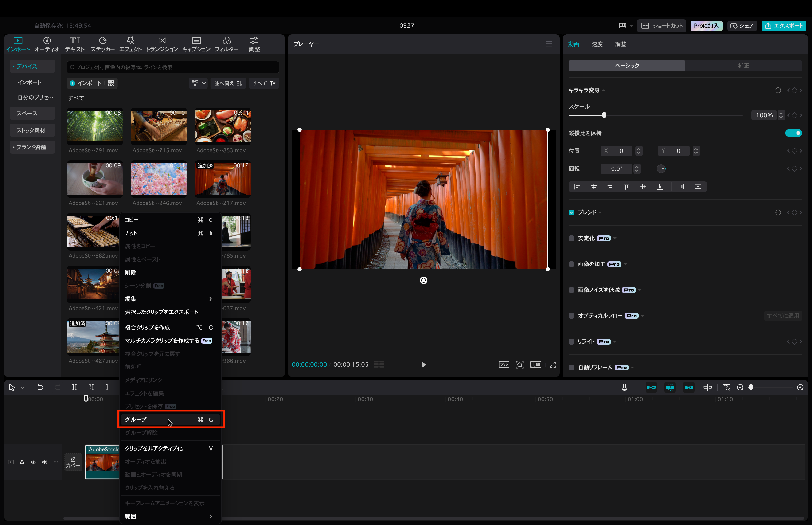Enable the 自動リフレーム checkbox

coord(571,368)
